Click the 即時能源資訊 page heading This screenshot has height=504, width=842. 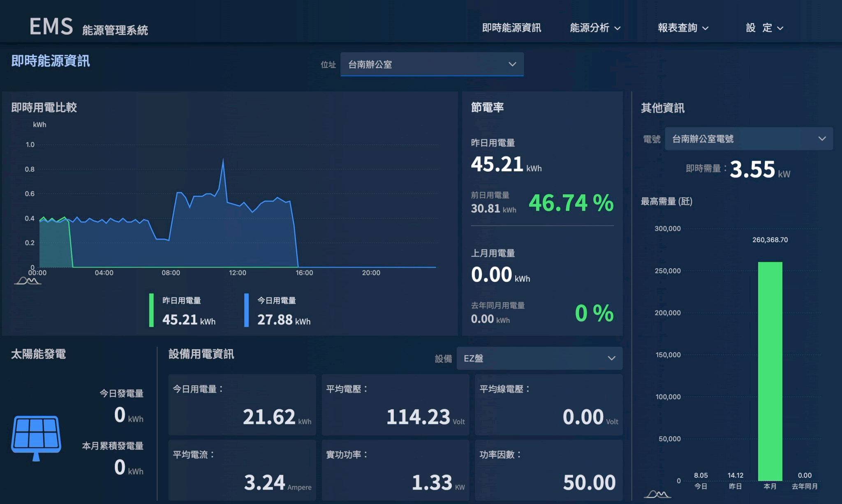point(51,61)
